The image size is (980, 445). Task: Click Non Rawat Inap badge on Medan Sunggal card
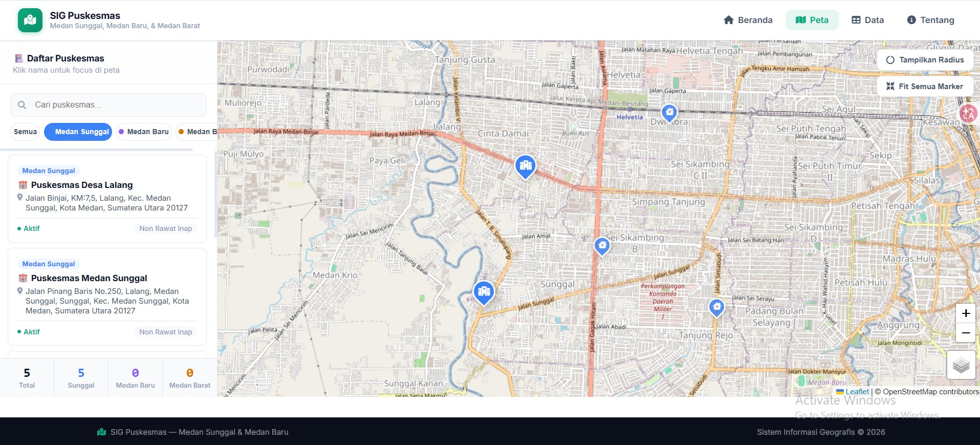click(166, 332)
